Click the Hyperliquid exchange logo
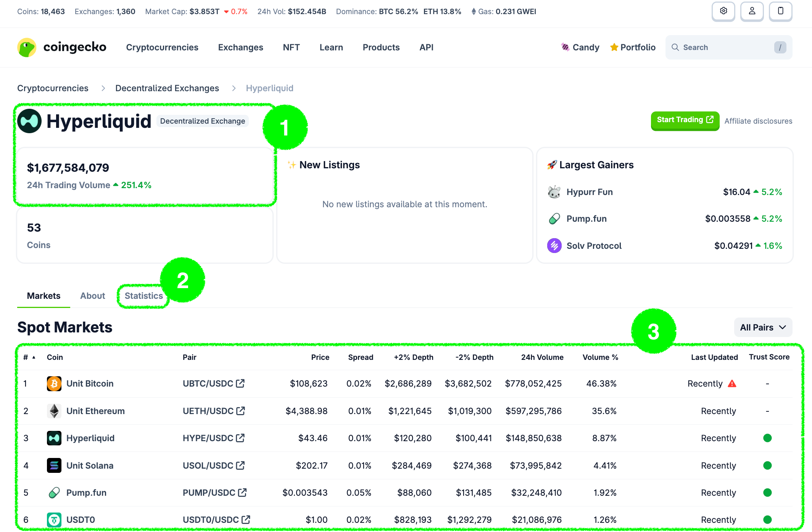This screenshot has height=532, width=812. [x=29, y=121]
